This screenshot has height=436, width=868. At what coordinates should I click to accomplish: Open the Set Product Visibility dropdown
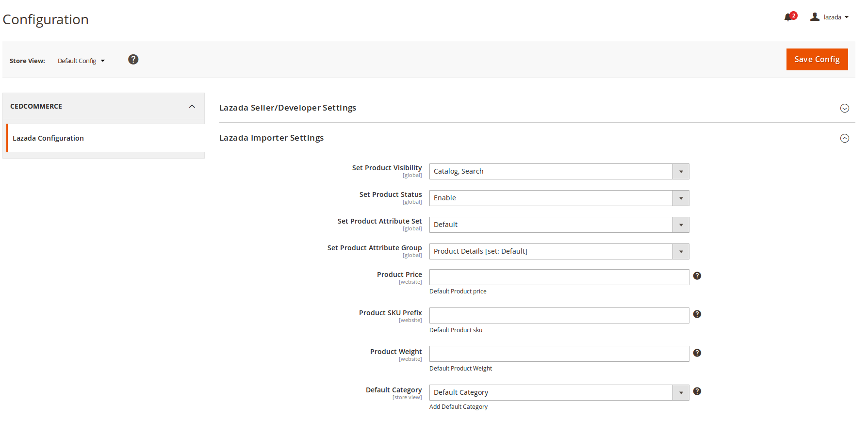point(559,171)
